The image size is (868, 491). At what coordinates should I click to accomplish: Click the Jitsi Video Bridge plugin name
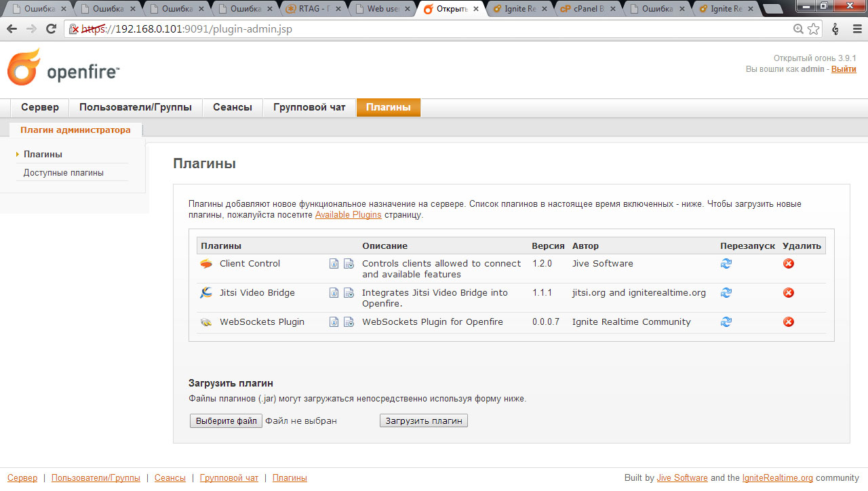click(x=257, y=293)
